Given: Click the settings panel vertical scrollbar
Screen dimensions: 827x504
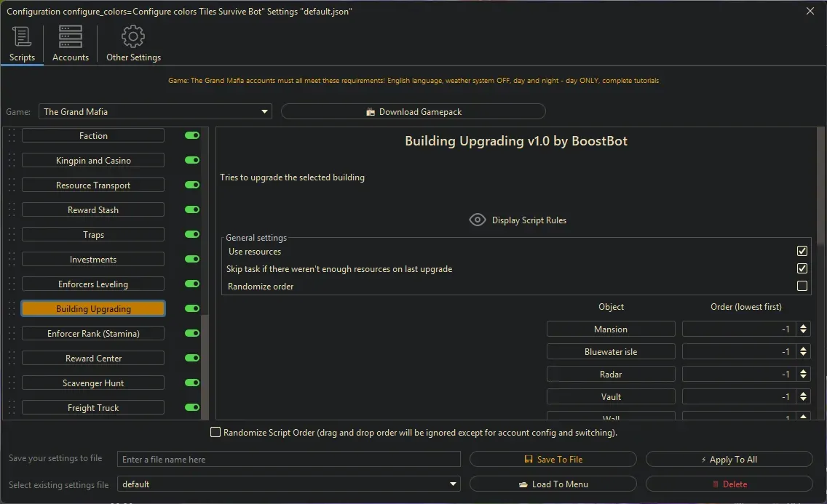Looking at the screenshot, I should tap(820, 185).
